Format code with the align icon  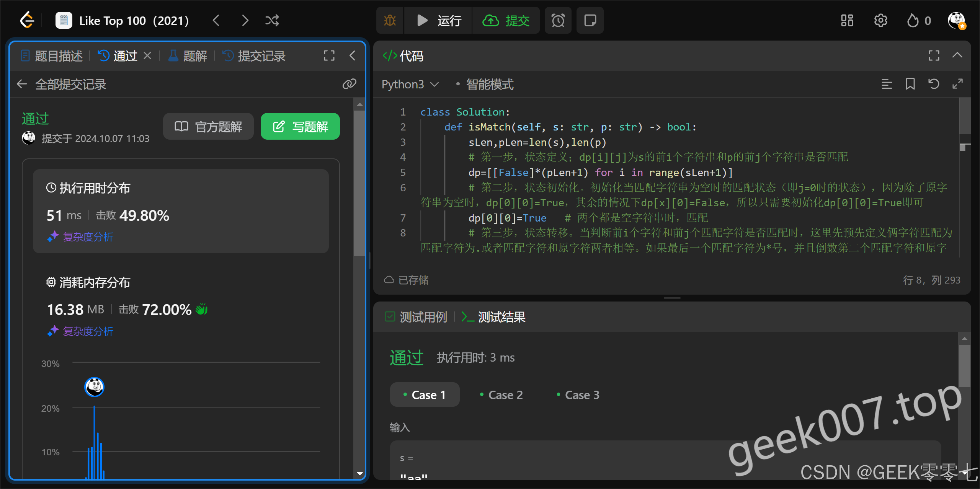887,84
